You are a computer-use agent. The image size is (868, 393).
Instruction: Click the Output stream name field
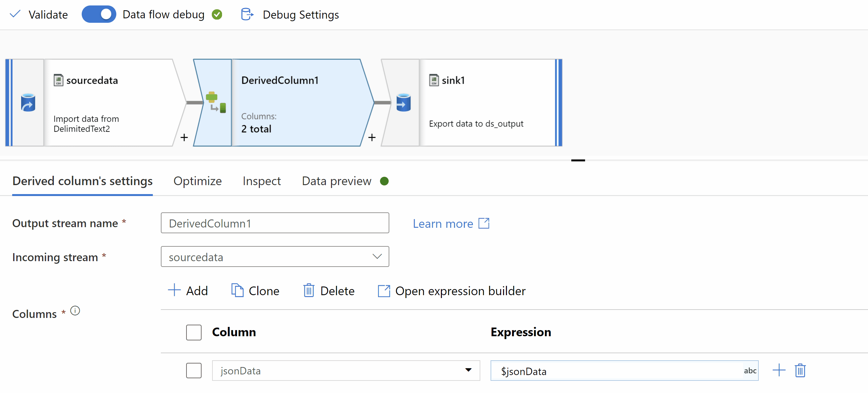coord(275,223)
